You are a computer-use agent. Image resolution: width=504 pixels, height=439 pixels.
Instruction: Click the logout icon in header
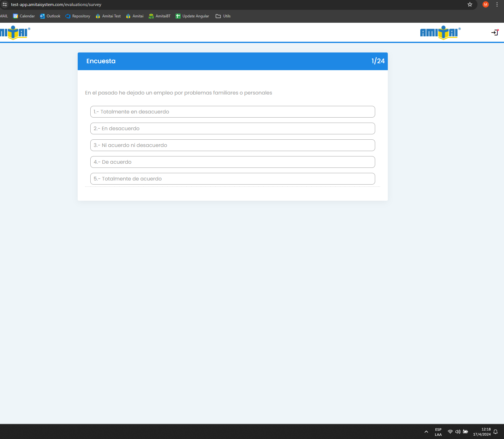pyautogui.click(x=495, y=33)
